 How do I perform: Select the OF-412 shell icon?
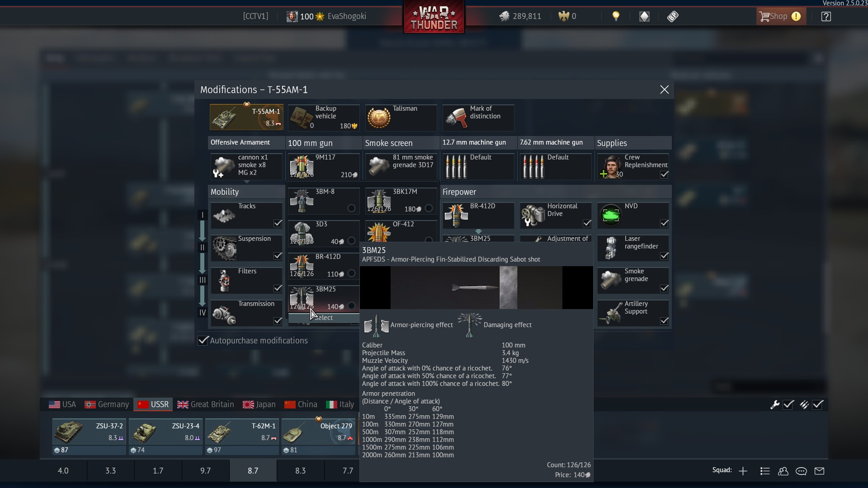point(379,233)
